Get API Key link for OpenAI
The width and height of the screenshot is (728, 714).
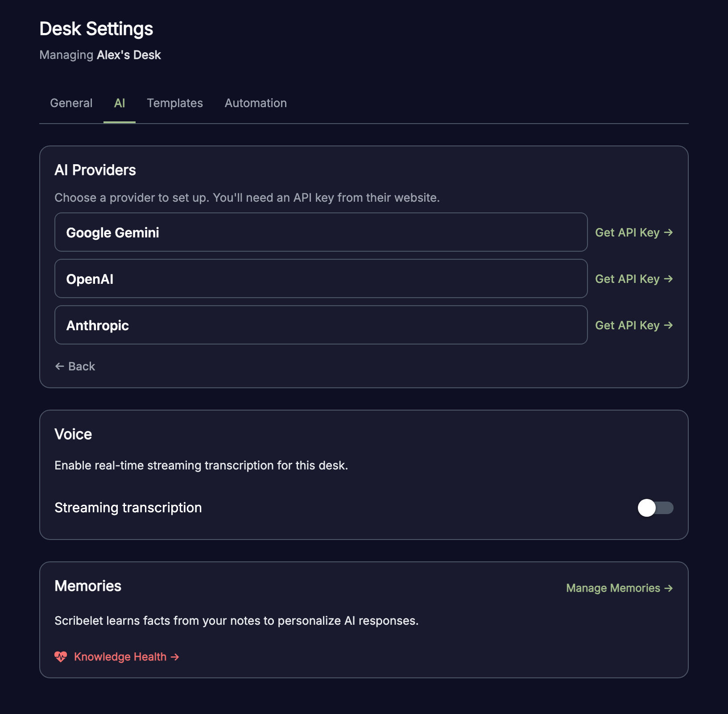pyautogui.click(x=634, y=279)
